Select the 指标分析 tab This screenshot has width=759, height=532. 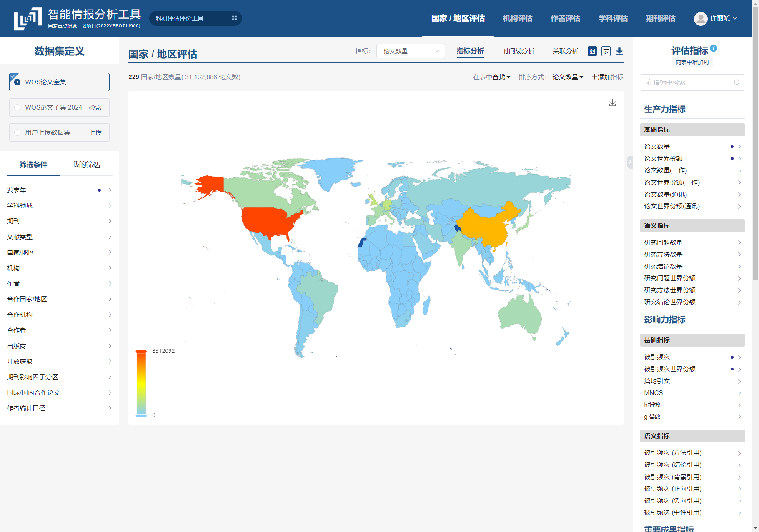tap(470, 51)
